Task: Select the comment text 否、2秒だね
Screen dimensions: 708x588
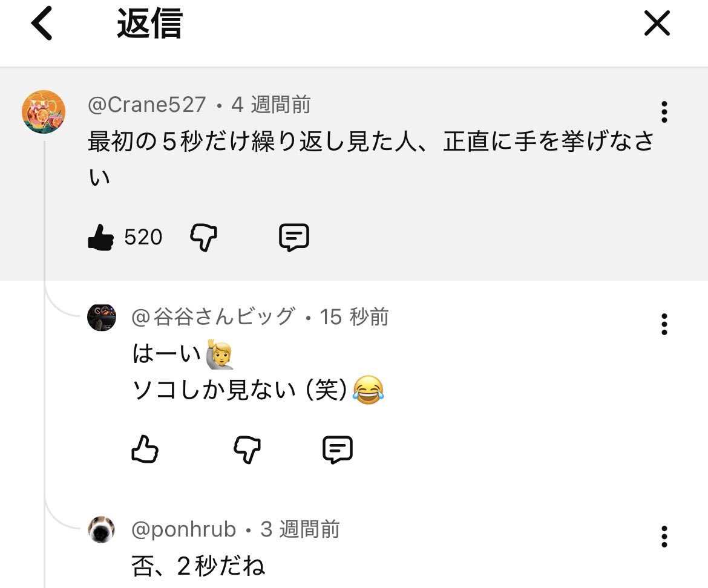Action: pyautogui.click(x=198, y=567)
